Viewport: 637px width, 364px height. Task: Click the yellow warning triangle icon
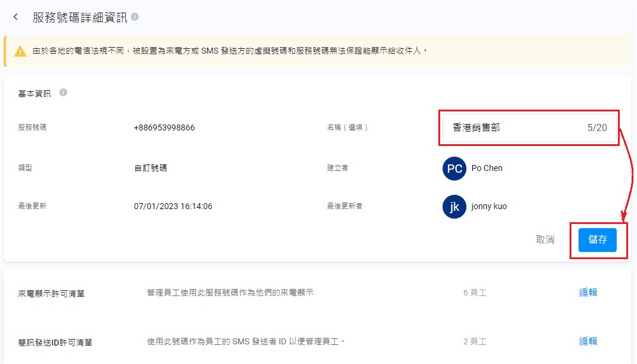click(x=20, y=51)
